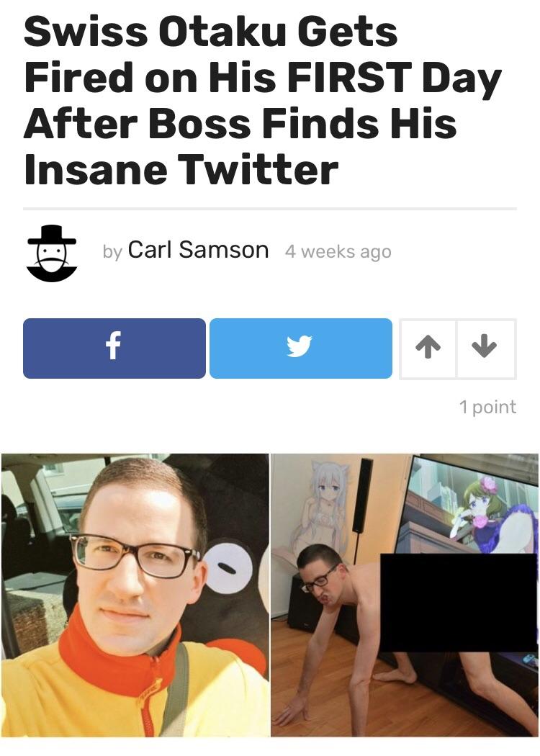Open author Carl Samson's profile link
This screenshot has height=756, width=540.
(x=198, y=250)
